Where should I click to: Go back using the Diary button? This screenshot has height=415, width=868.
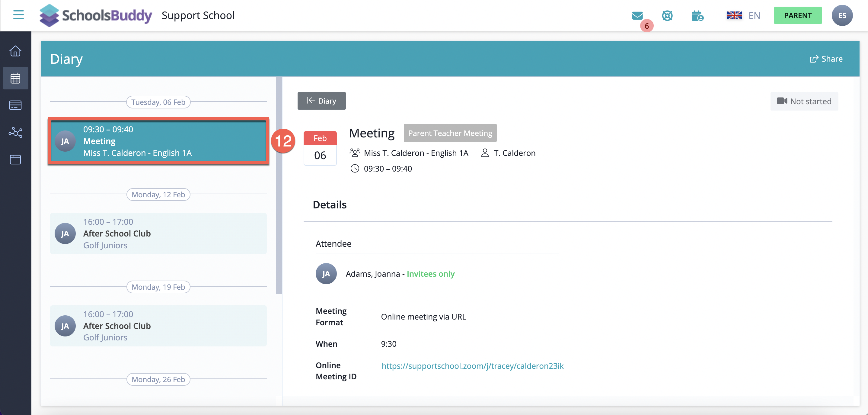321,101
